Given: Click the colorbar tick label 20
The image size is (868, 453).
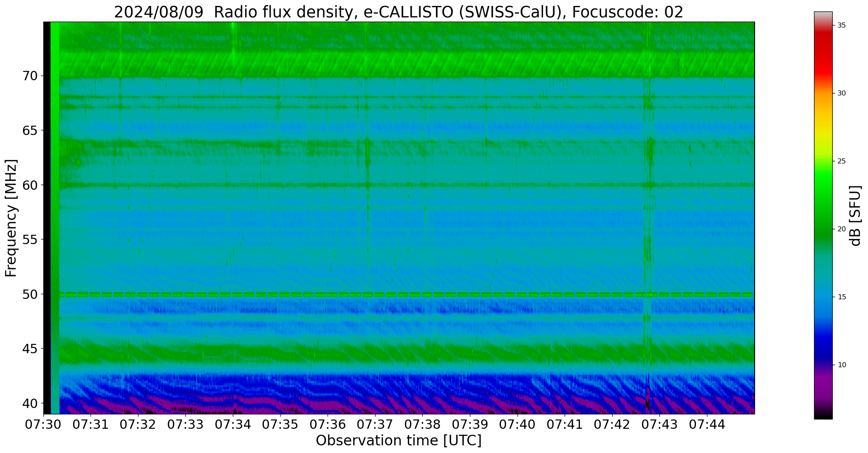Looking at the screenshot, I should tap(841, 229).
